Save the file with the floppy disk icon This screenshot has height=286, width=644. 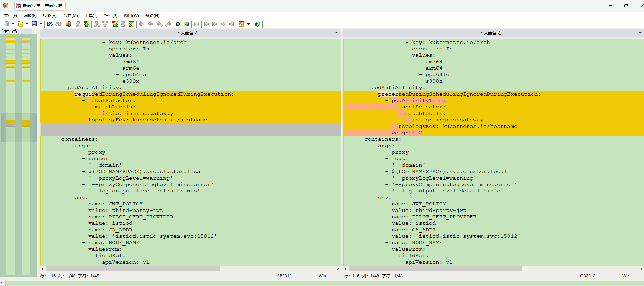(x=34, y=24)
